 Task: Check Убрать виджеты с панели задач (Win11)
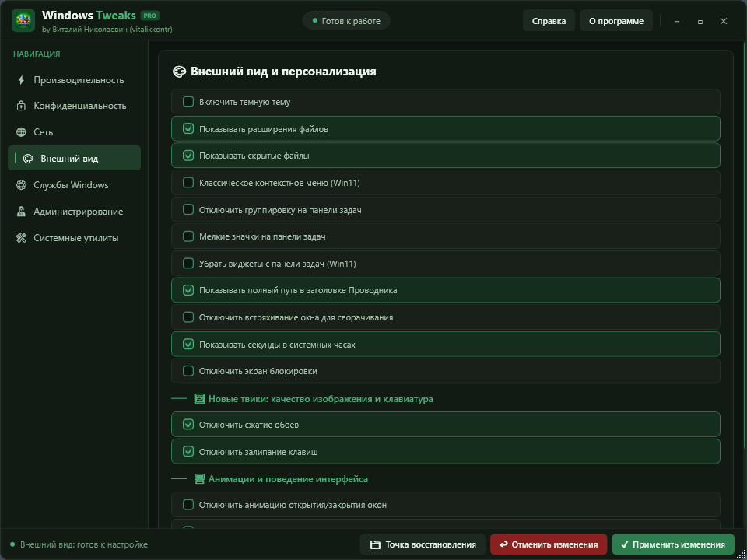coord(188,264)
